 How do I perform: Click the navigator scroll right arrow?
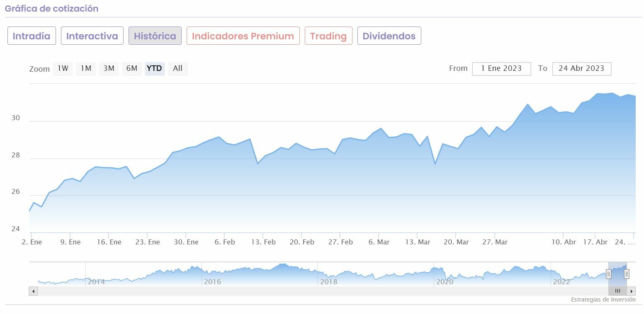[x=631, y=291]
